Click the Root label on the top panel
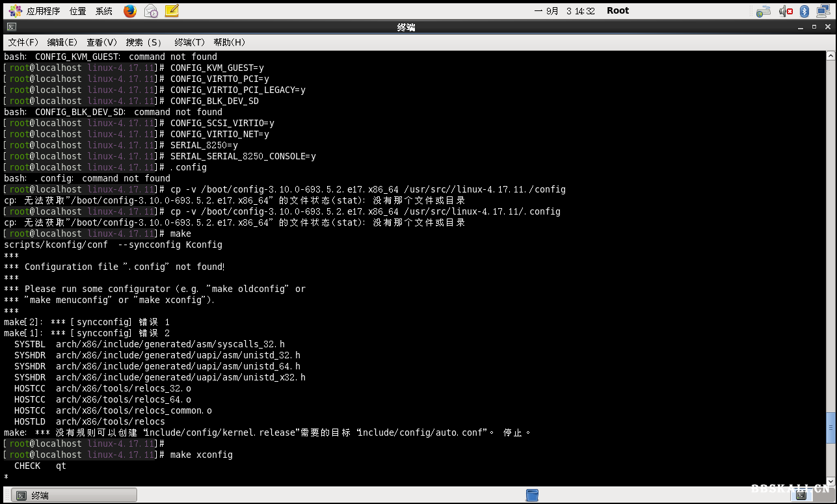 coord(617,10)
